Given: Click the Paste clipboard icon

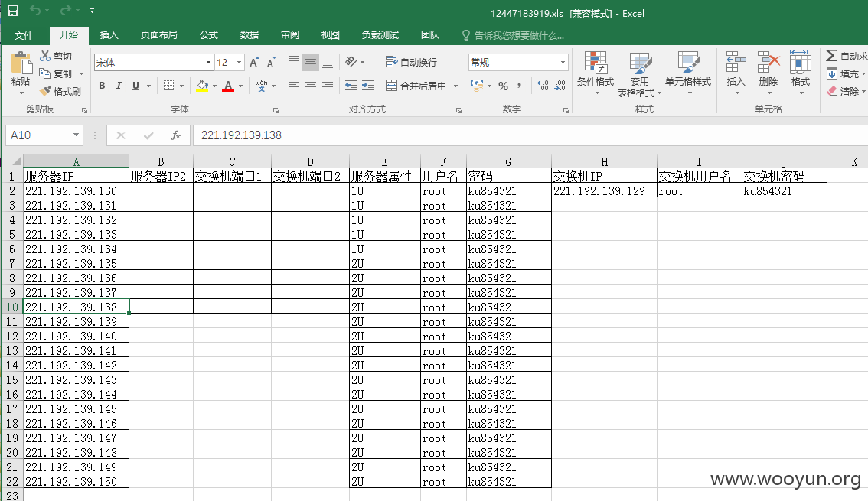Looking at the screenshot, I should click(21, 63).
